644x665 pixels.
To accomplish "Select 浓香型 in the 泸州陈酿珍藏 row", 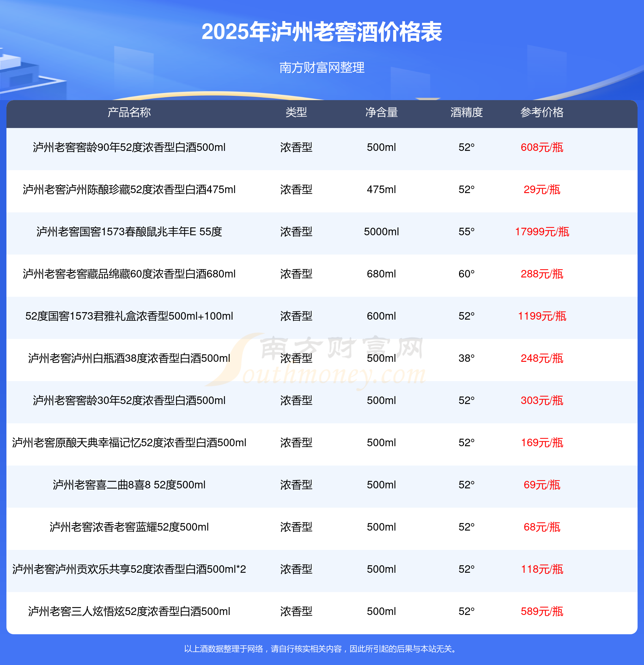I will pos(296,189).
